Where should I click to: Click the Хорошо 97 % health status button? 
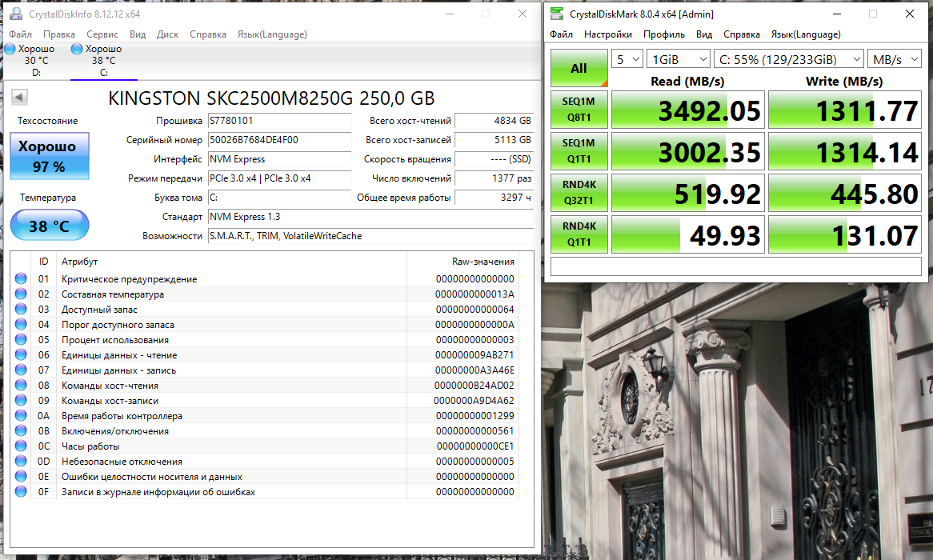click(50, 156)
